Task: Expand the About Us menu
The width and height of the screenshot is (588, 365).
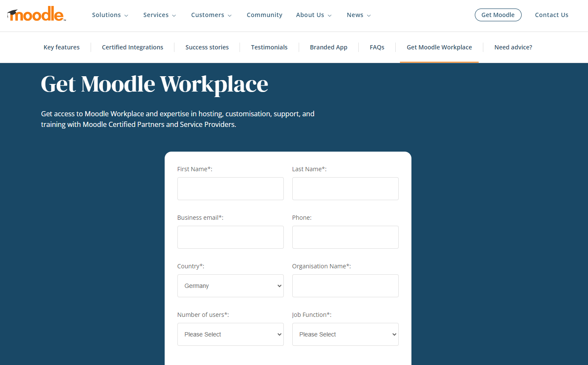Action: (x=314, y=15)
